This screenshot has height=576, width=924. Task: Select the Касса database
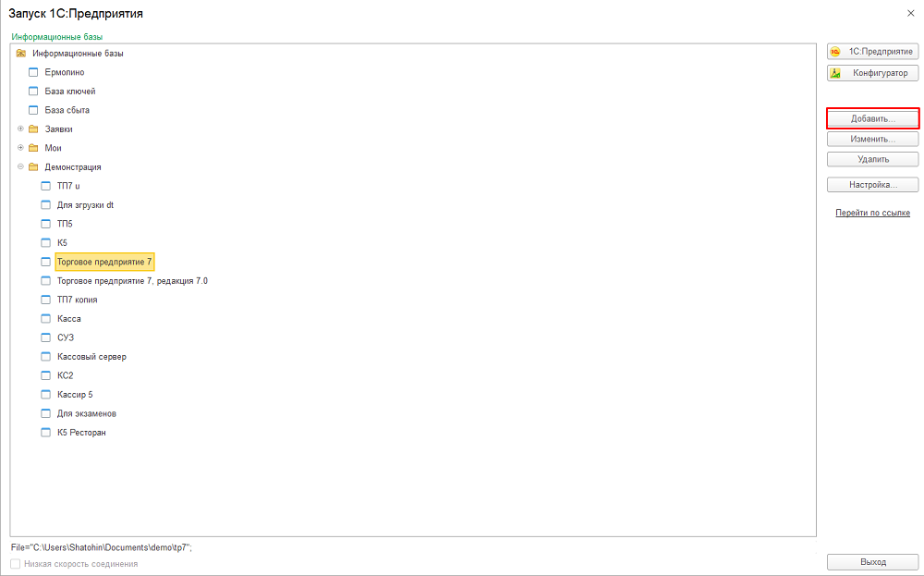(x=69, y=318)
